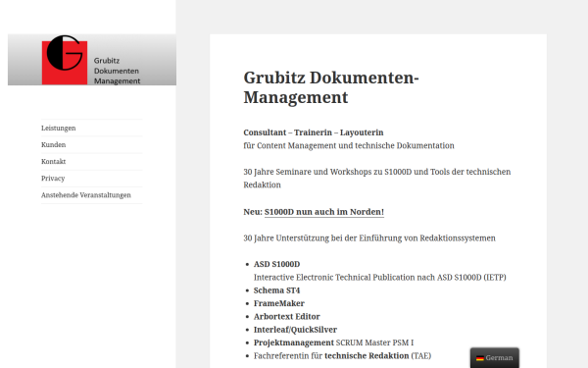The image size is (588, 368).
Task: Click the 'FrameMaker' list entry
Action: pos(279,303)
